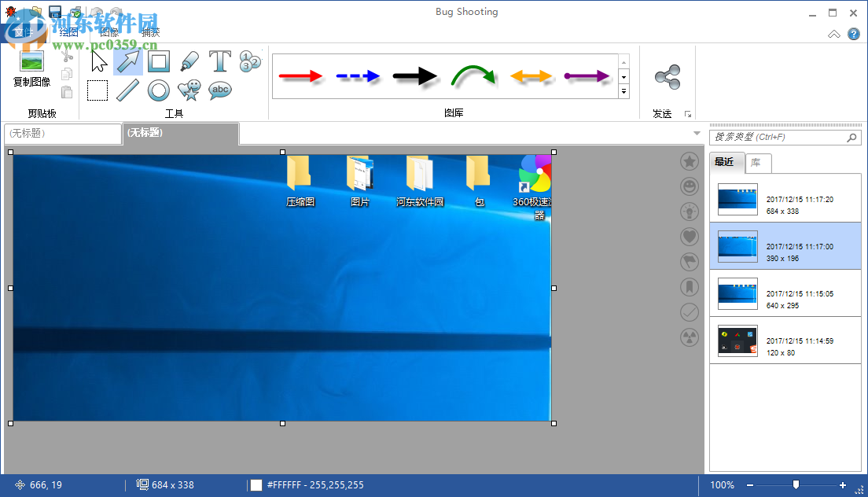Click the smiley face tag icon
This screenshot has width=868, height=497.
(690, 186)
